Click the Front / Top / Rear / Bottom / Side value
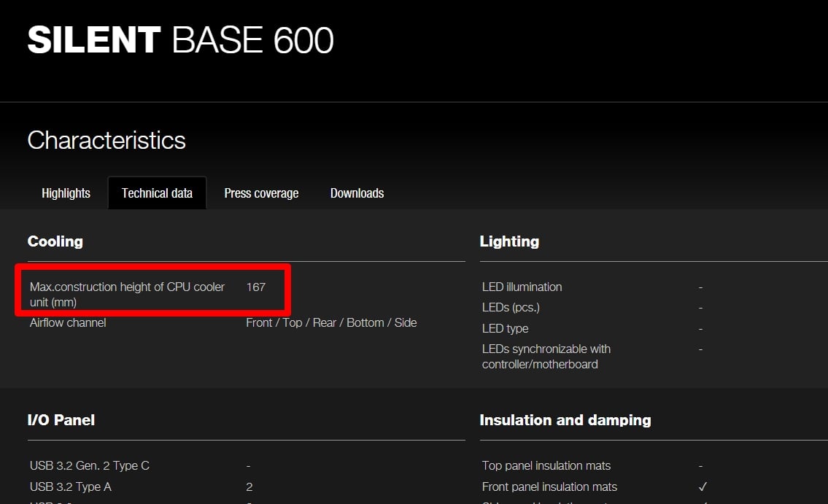This screenshot has height=504, width=828. tap(332, 323)
